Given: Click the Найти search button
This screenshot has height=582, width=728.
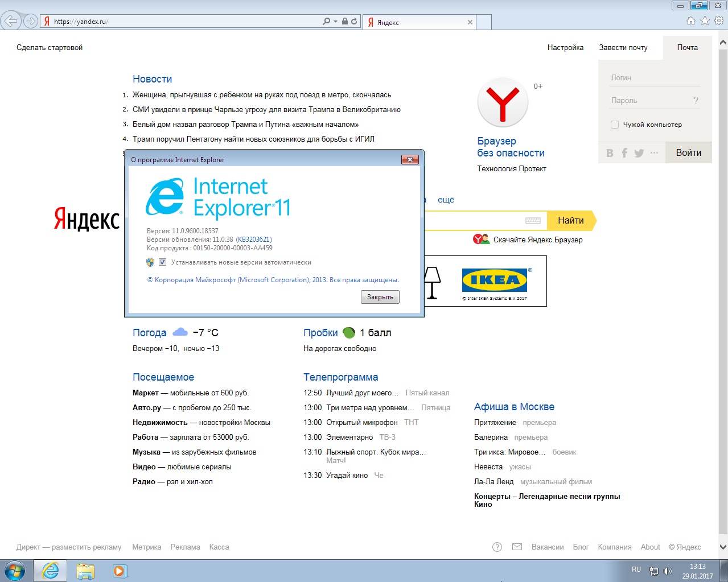Looking at the screenshot, I should click(571, 221).
